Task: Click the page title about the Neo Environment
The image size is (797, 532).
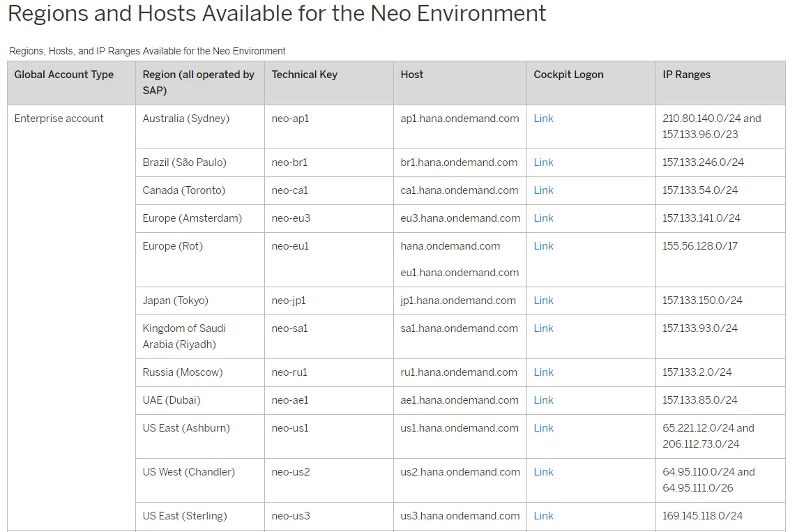Action: tap(277, 13)
